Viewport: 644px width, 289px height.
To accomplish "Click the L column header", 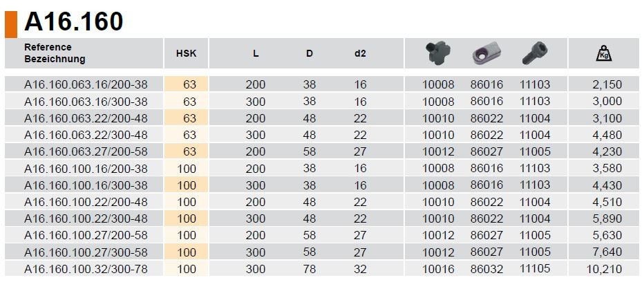I will coord(256,54).
